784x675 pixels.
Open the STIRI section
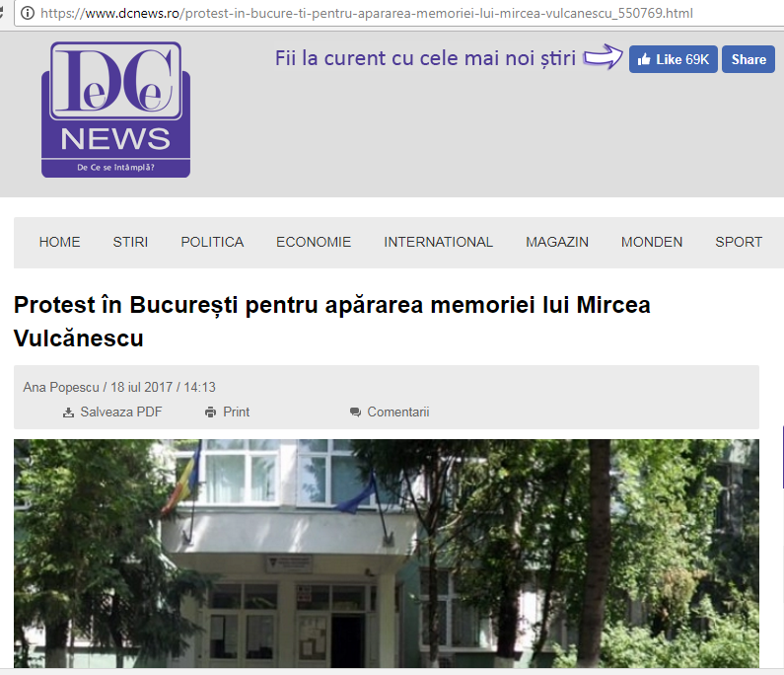pyautogui.click(x=130, y=242)
